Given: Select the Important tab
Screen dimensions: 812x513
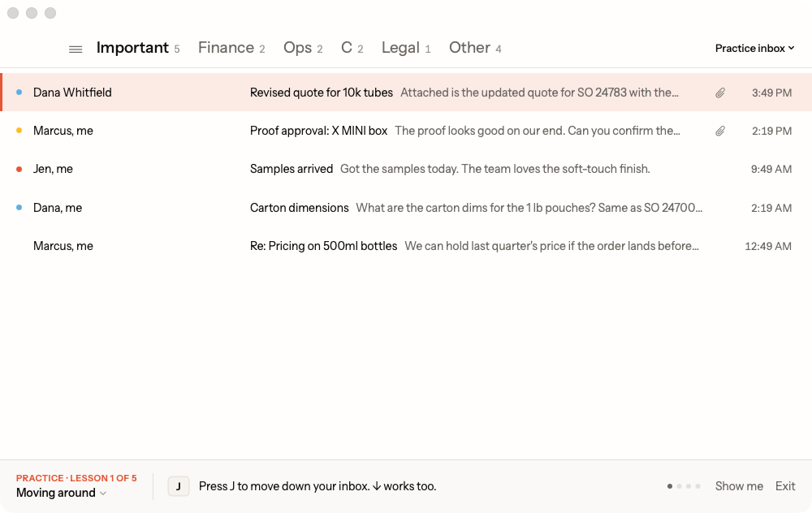Looking at the screenshot, I should (x=138, y=48).
